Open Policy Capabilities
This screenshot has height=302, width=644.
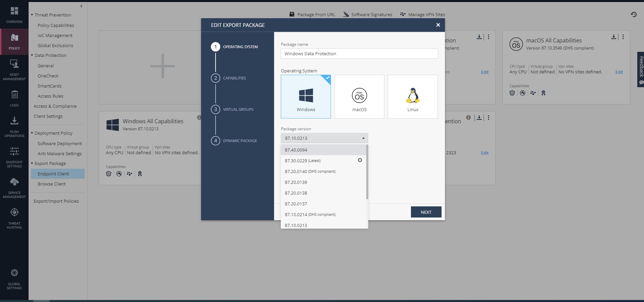point(56,25)
